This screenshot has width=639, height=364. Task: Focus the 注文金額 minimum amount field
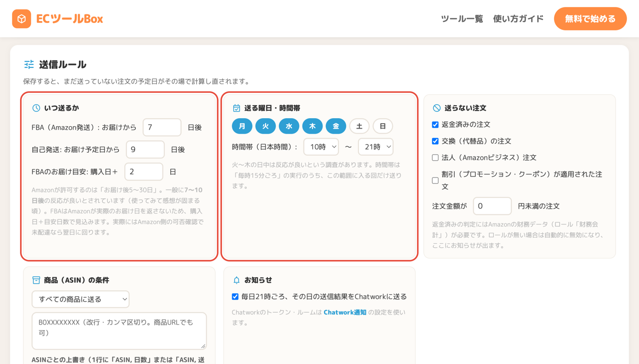tap(492, 206)
